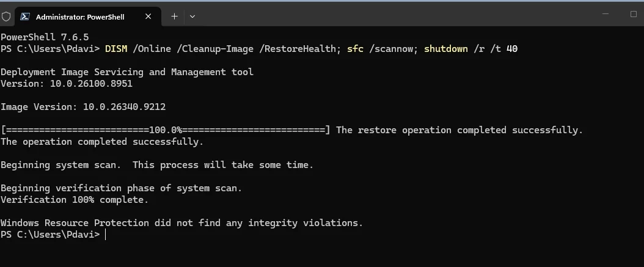Click the 100.0% DISM progress bar
The width and height of the screenshot is (644, 267).
click(165, 130)
